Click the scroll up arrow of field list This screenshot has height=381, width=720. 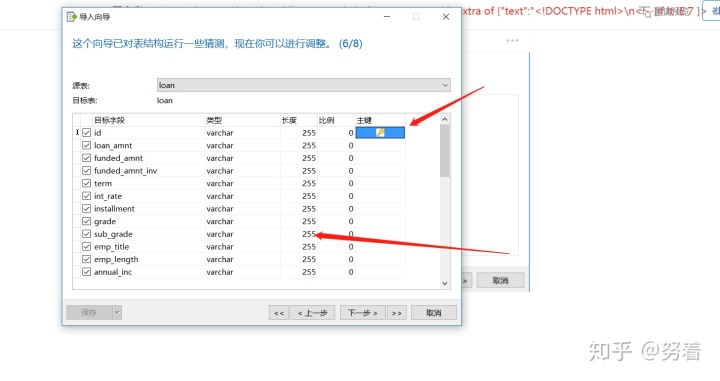click(444, 119)
